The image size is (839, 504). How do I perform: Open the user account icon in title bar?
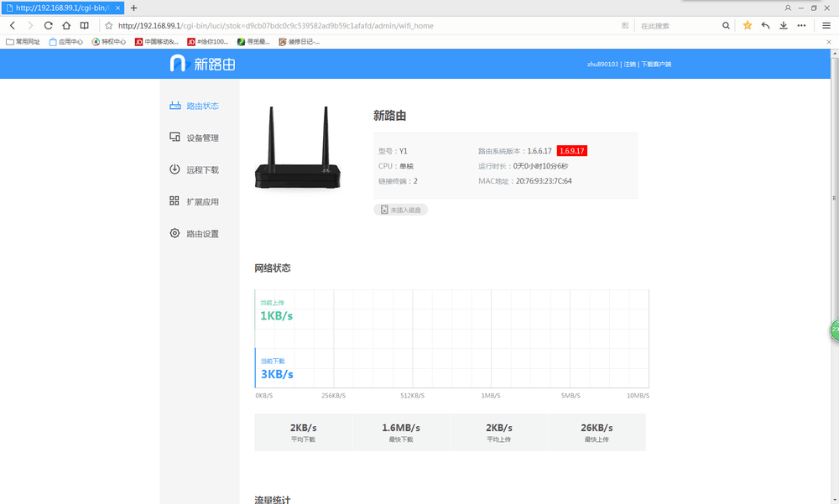(788, 8)
